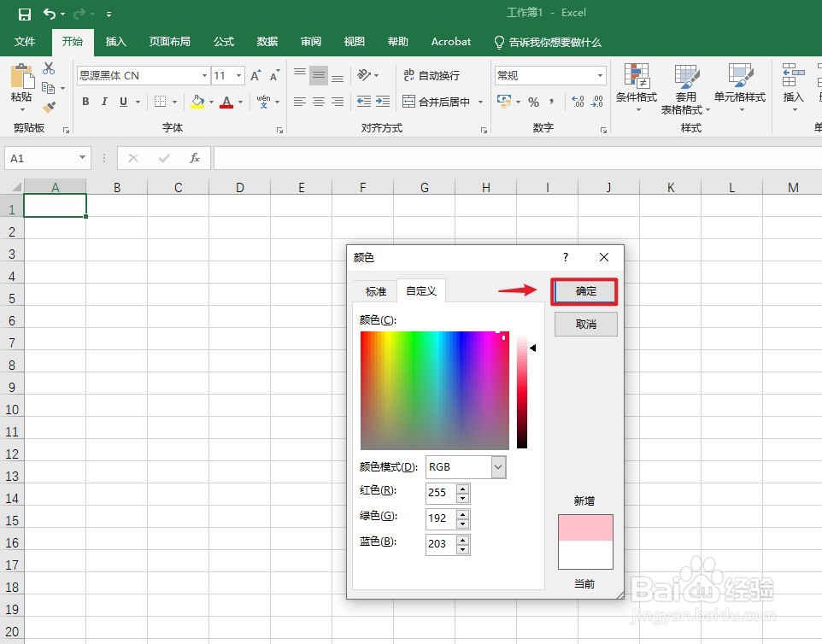Open the font name dropdown 思源黑体 CN

204,76
